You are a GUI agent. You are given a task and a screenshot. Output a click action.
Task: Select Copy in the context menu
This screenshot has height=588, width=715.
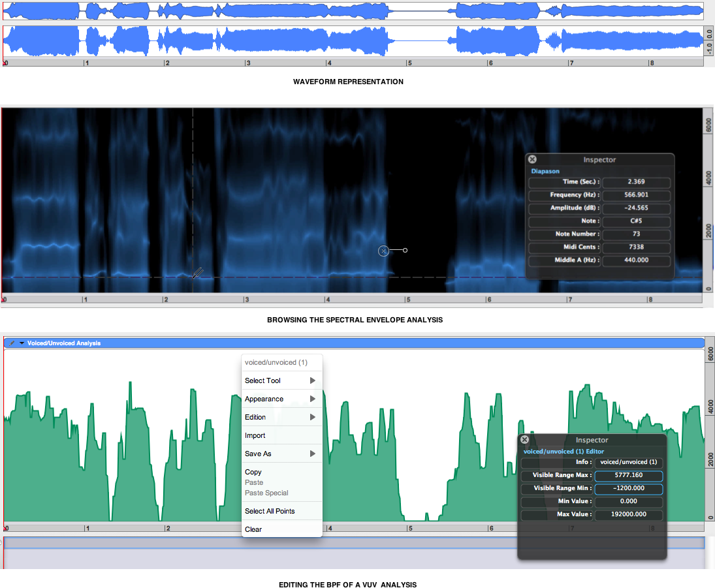[253, 472]
